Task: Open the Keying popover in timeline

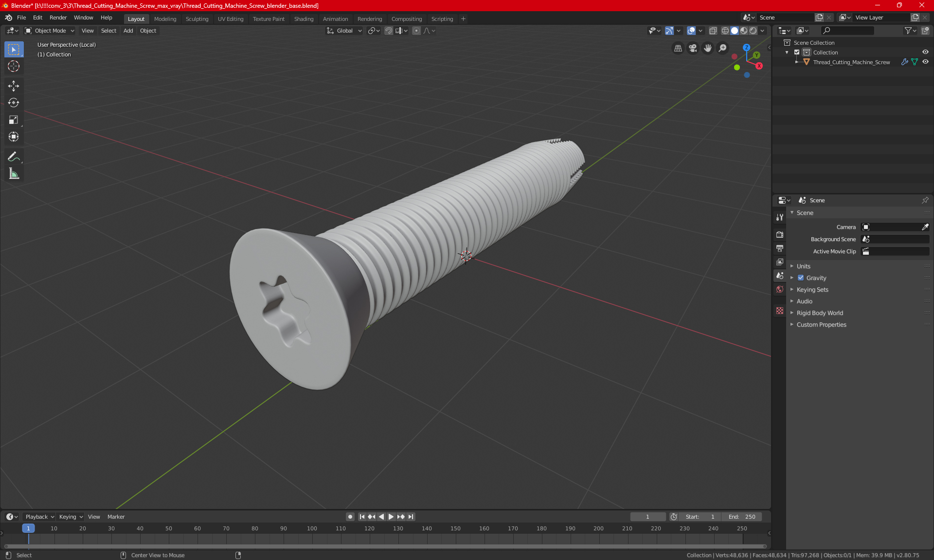Action: (71, 517)
